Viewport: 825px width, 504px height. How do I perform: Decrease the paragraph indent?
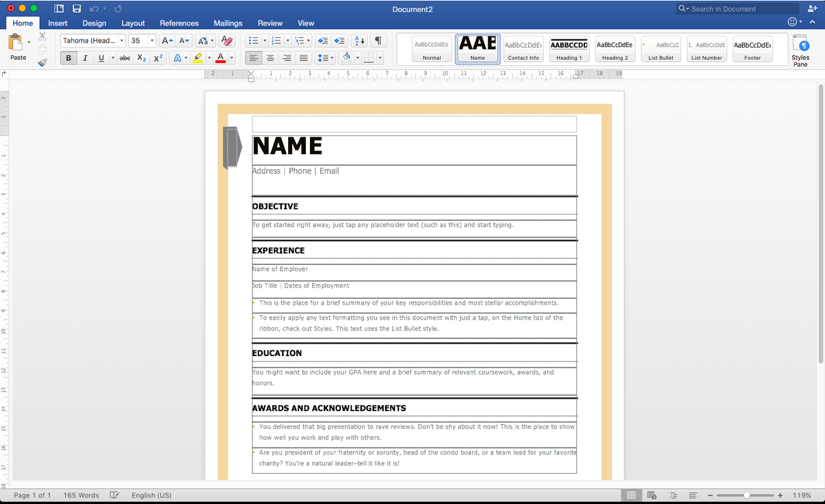(x=322, y=41)
